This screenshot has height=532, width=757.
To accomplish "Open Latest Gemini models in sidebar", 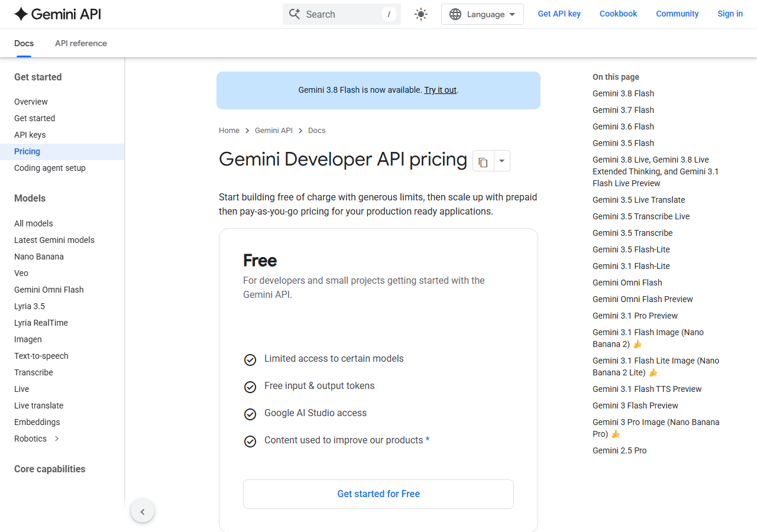I will click(54, 240).
